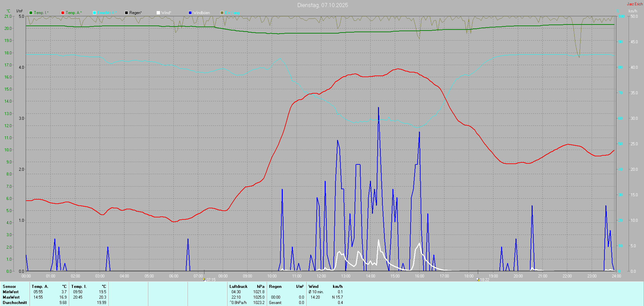The image size is (644, 306).
Task: Select the Luftdruck column header
Action: [238, 287]
